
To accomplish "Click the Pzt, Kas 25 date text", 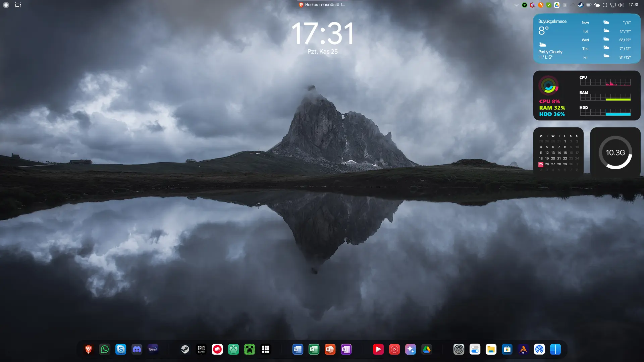I will click(323, 52).
